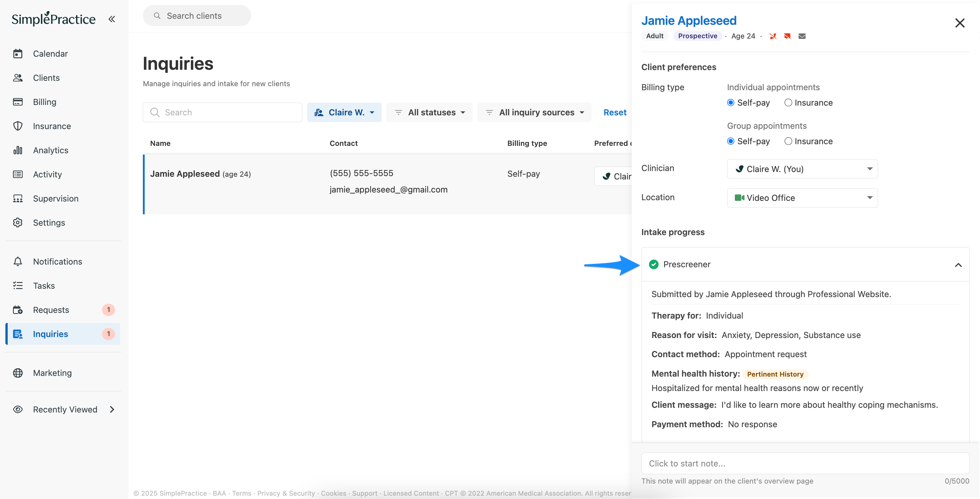Viewport: 980px width, 499px height.
Task: Open the Clinician Claire W. (You) dropdown
Action: 802,169
